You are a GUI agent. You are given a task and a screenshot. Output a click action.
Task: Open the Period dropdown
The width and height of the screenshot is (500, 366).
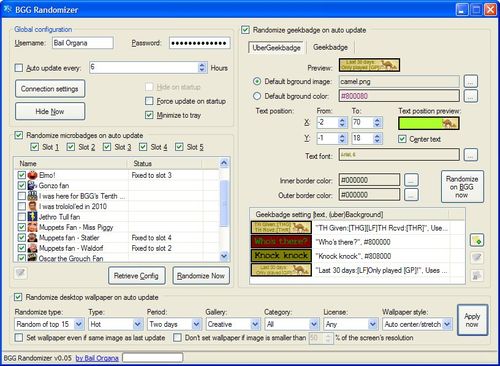coord(196,324)
